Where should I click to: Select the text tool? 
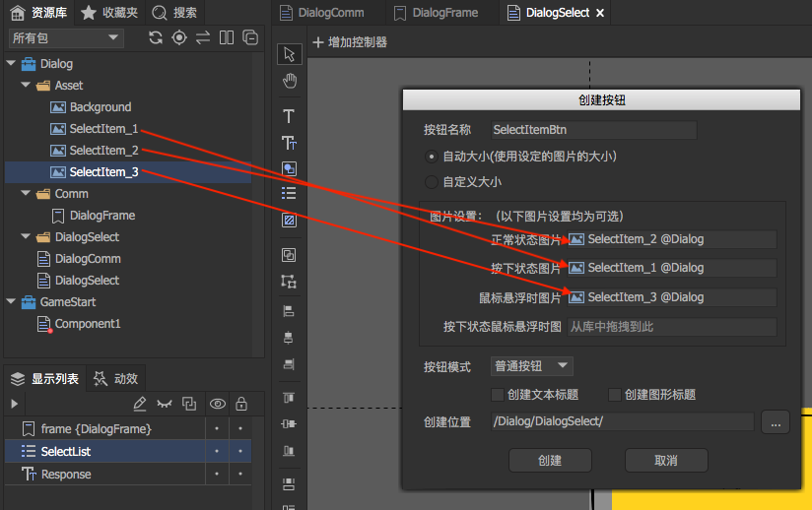(289, 116)
